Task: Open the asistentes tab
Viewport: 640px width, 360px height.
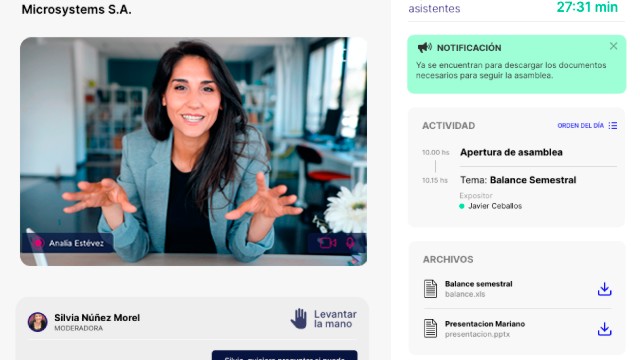Action: coord(434,9)
